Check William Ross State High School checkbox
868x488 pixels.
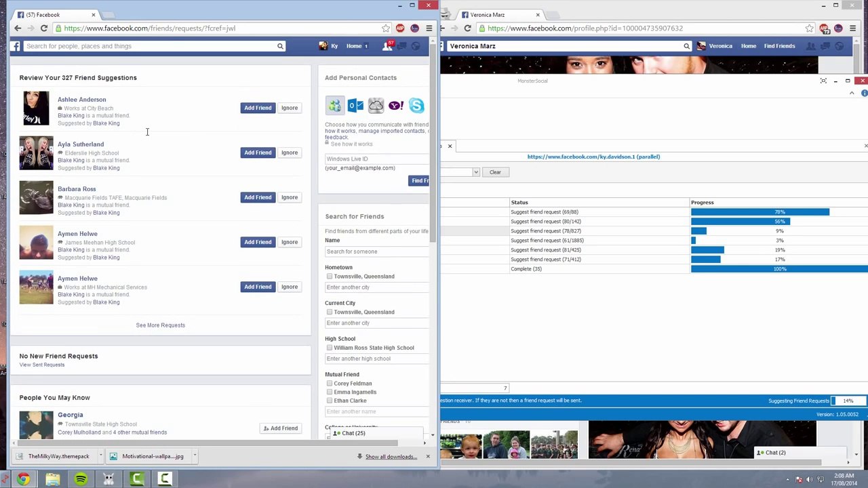[330, 348]
